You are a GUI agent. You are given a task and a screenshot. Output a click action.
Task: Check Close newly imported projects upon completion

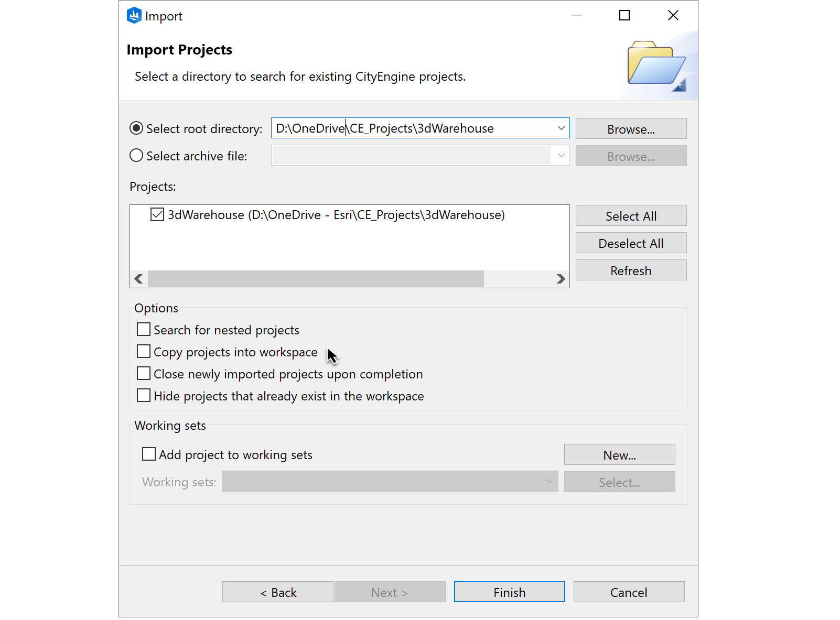point(144,374)
